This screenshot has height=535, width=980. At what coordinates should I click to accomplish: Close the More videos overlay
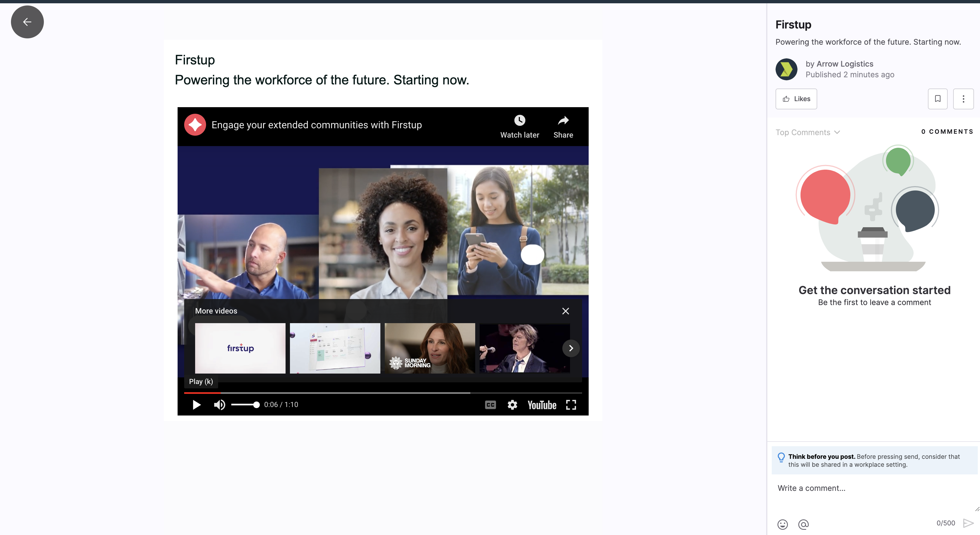click(x=565, y=311)
